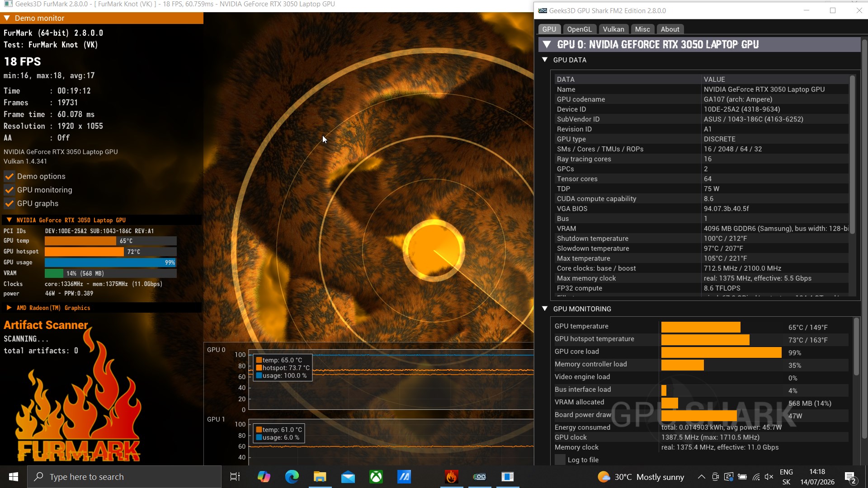Click the Energy consumed value text

(722, 427)
